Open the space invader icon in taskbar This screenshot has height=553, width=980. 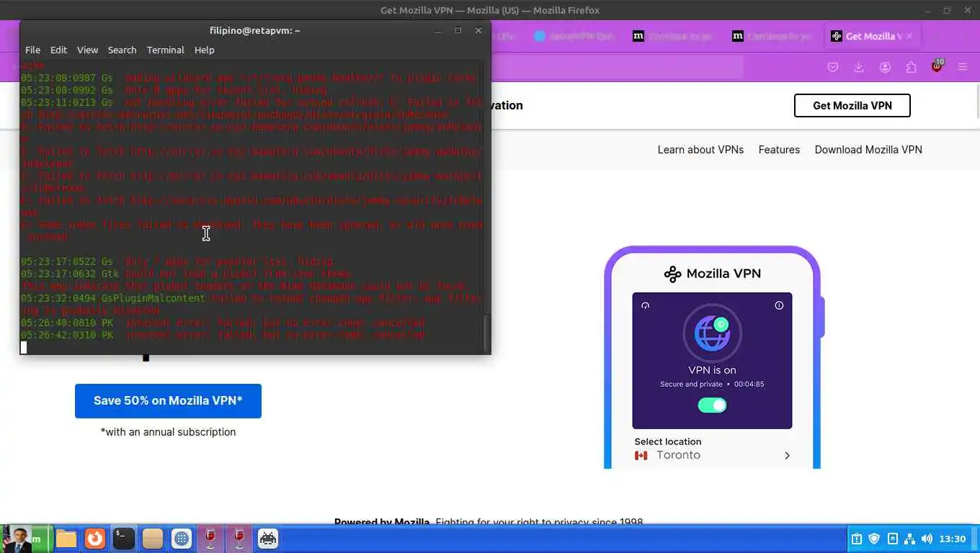(268, 539)
